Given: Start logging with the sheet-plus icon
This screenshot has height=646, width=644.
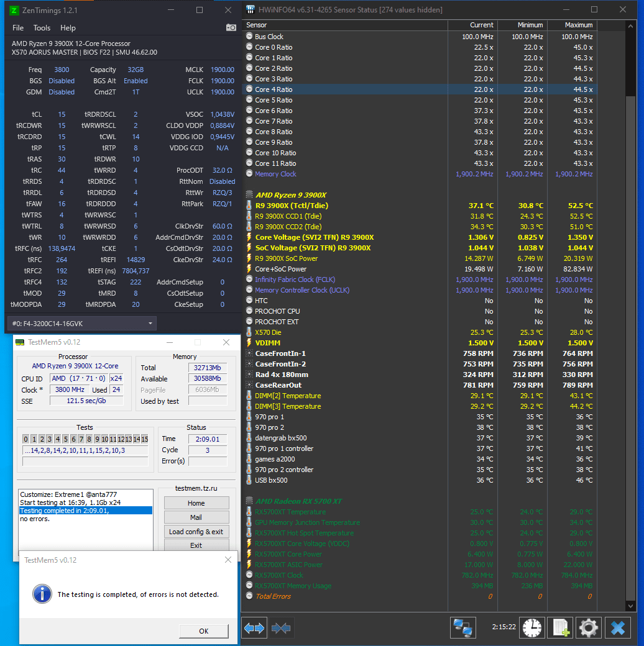Looking at the screenshot, I should tap(560, 628).
